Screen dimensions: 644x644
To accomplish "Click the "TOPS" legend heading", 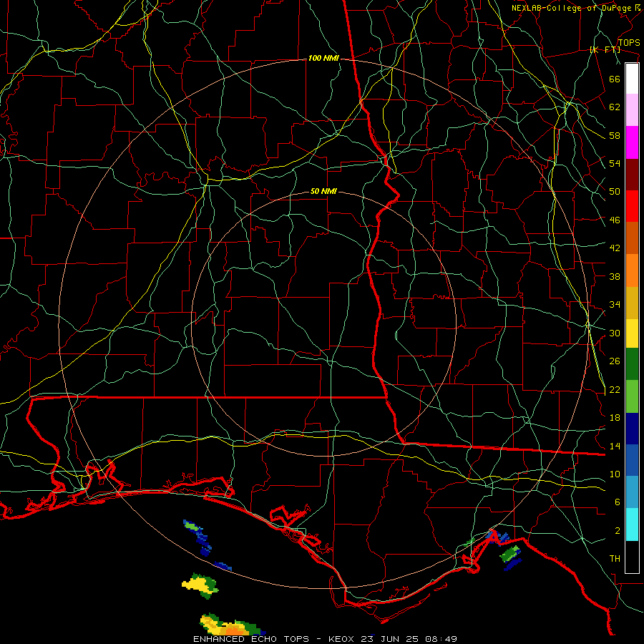I will [x=629, y=43].
